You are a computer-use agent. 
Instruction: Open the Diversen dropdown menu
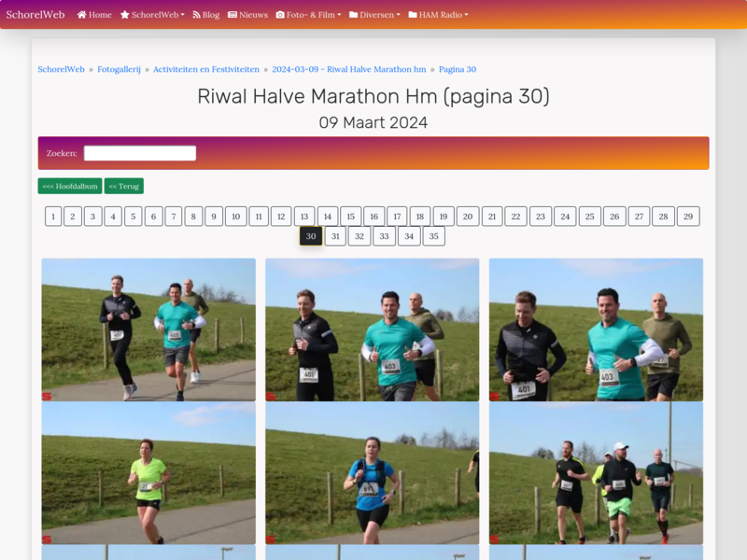tap(374, 15)
